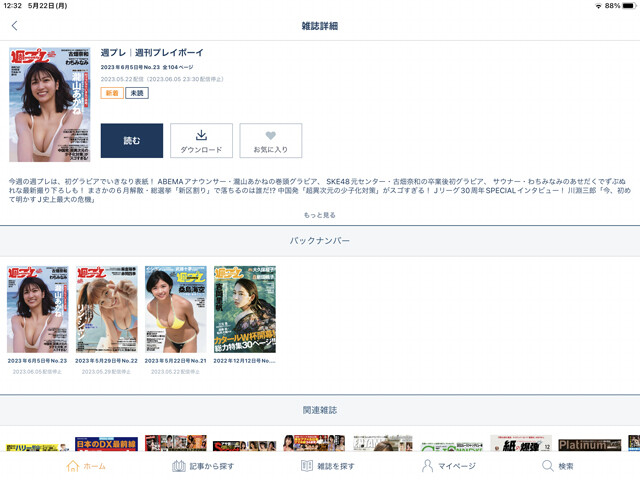This screenshot has width=640, height=480.
Task: Switch to 雑誌を探す tab
Action: (x=327, y=466)
